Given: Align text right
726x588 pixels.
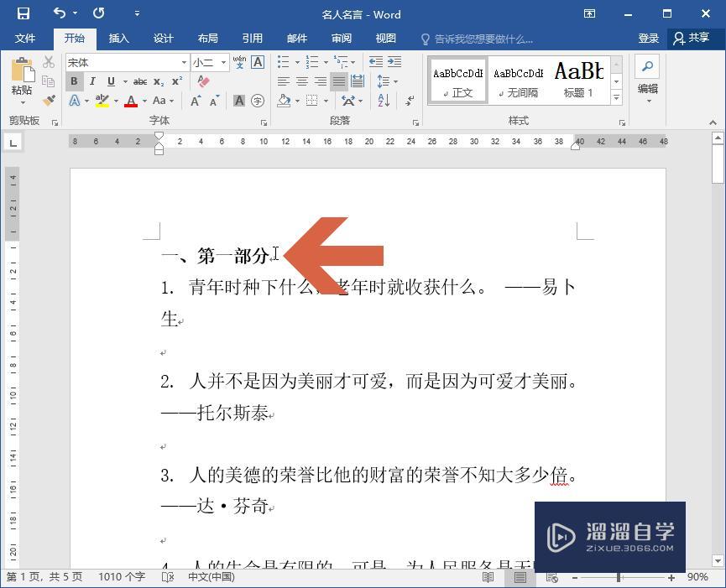Looking at the screenshot, I should click(321, 81).
